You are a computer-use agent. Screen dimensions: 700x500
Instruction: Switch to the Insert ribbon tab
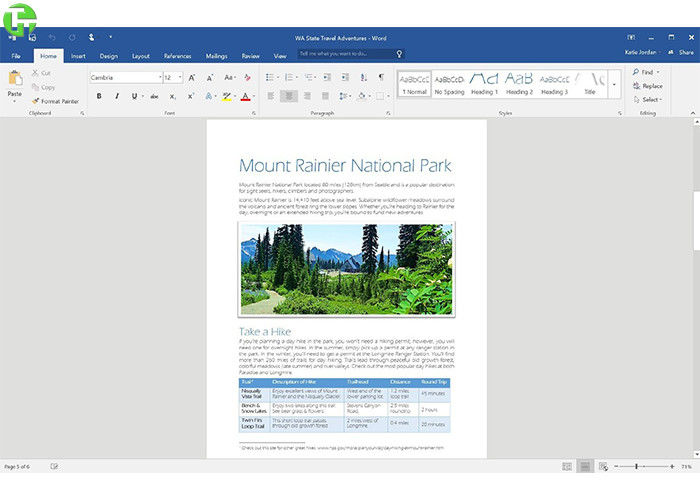[x=78, y=56]
